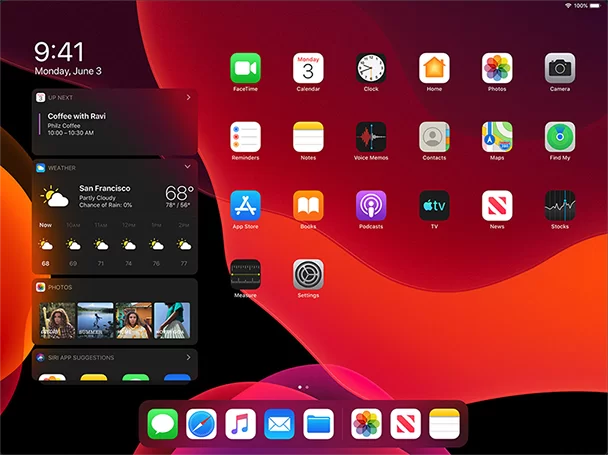Screen dimensions: 608x455
Task: Tap the Monday, June 3 date
Action: [x=68, y=71]
